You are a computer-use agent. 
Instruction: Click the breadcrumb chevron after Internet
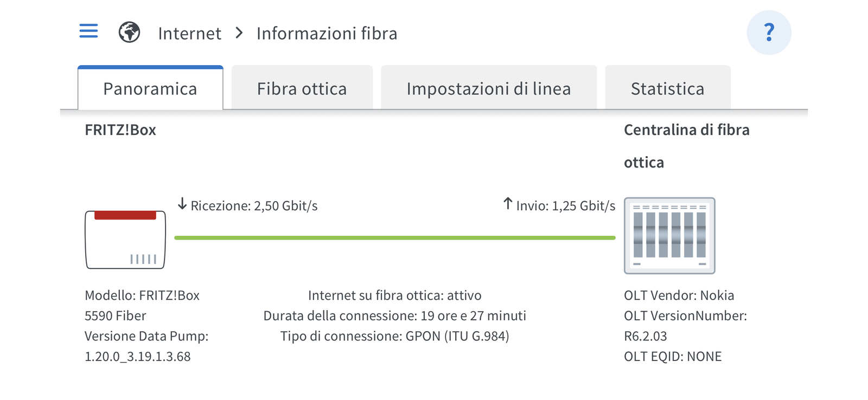click(239, 33)
